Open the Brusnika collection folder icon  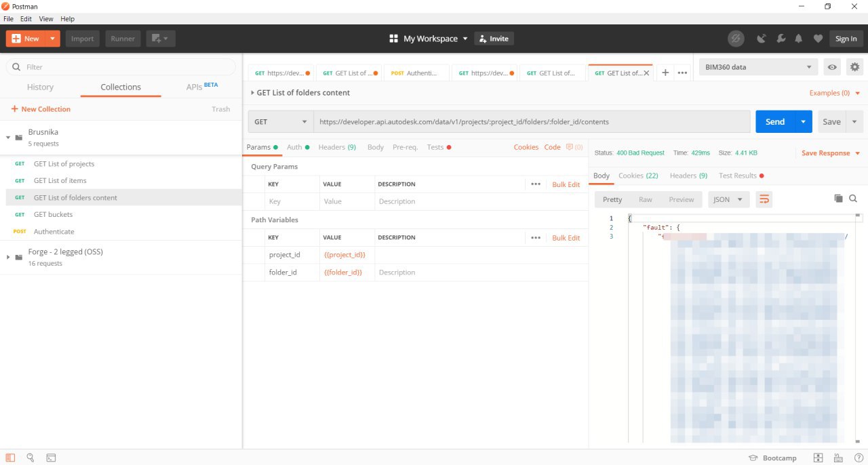[x=18, y=138]
